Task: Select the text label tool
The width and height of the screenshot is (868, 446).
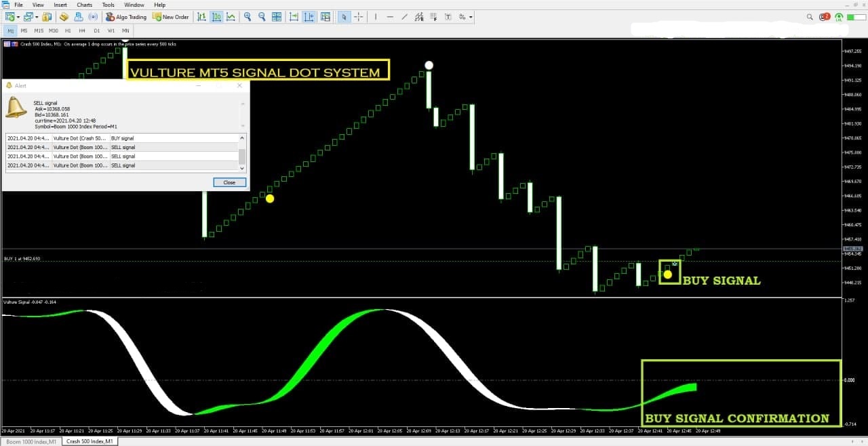Action: click(x=448, y=16)
